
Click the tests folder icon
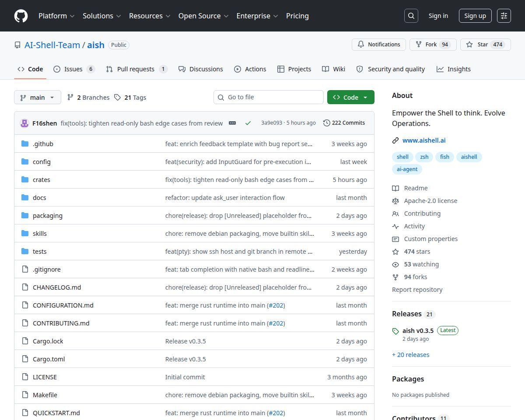(x=25, y=251)
